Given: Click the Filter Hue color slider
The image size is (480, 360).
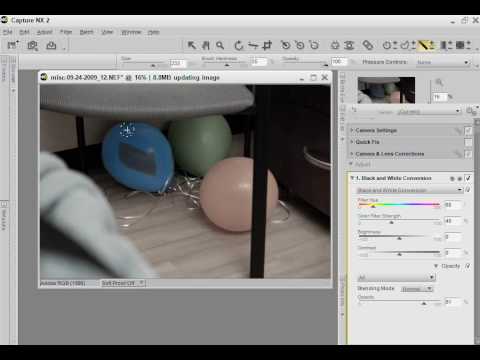Looking at the screenshot, I should coord(399,205).
